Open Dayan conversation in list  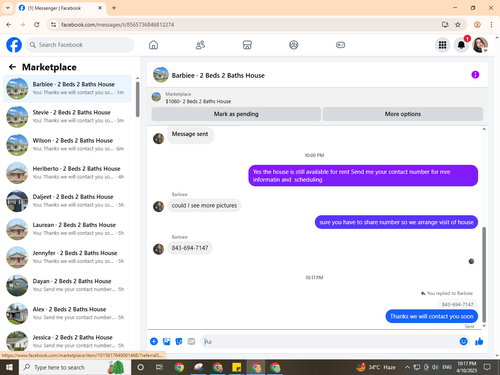[67, 285]
